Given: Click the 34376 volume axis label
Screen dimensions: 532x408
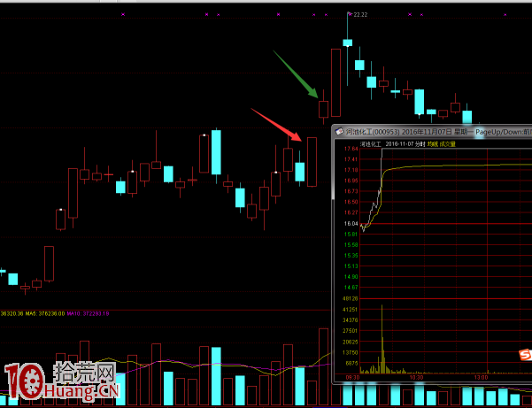Looking at the screenshot, I should 351,319.
